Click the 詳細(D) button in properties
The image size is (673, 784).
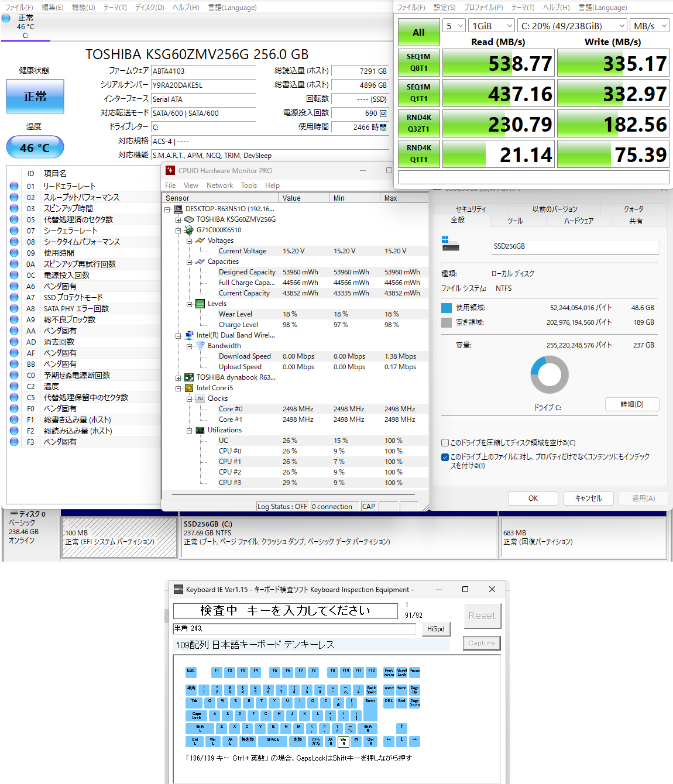(632, 404)
